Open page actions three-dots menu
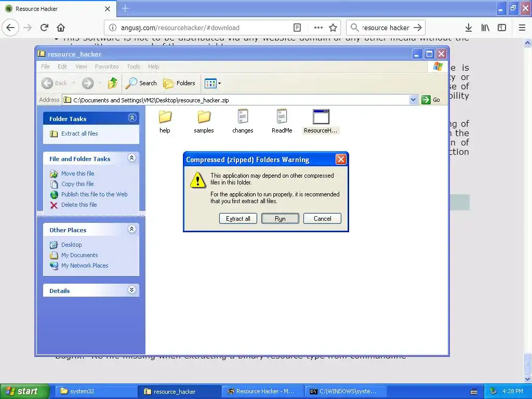Viewport: 532px width, 399px height. 318,28
